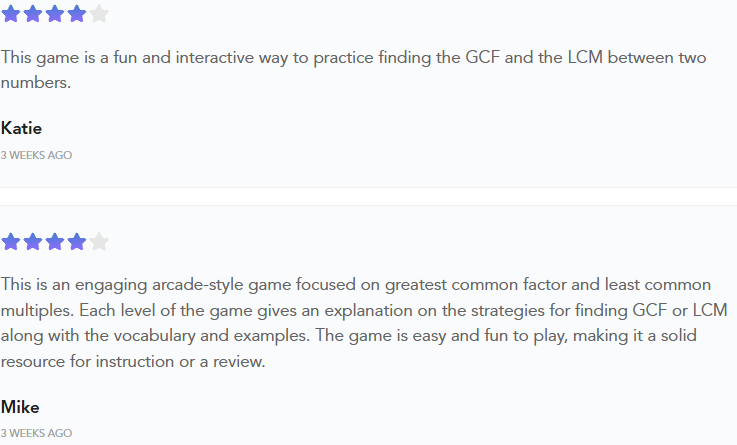Click the empty fifth star in Katie's review
Image resolution: width=737 pixels, height=445 pixels.
pyautogui.click(x=99, y=14)
